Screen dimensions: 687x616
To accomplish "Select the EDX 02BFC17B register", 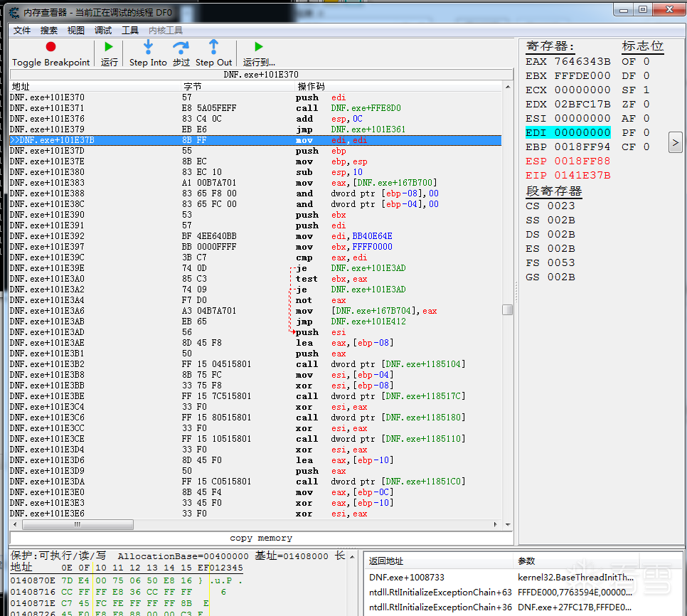I will tap(568, 105).
